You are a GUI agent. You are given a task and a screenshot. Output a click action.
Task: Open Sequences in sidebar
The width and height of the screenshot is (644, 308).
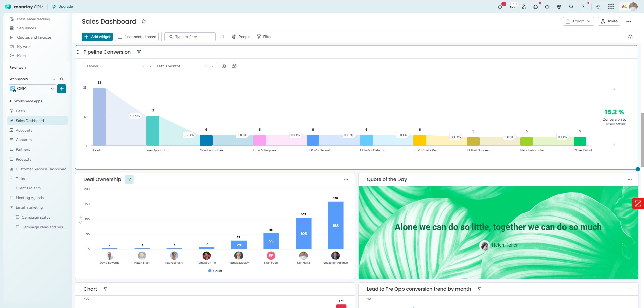click(x=26, y=28)
